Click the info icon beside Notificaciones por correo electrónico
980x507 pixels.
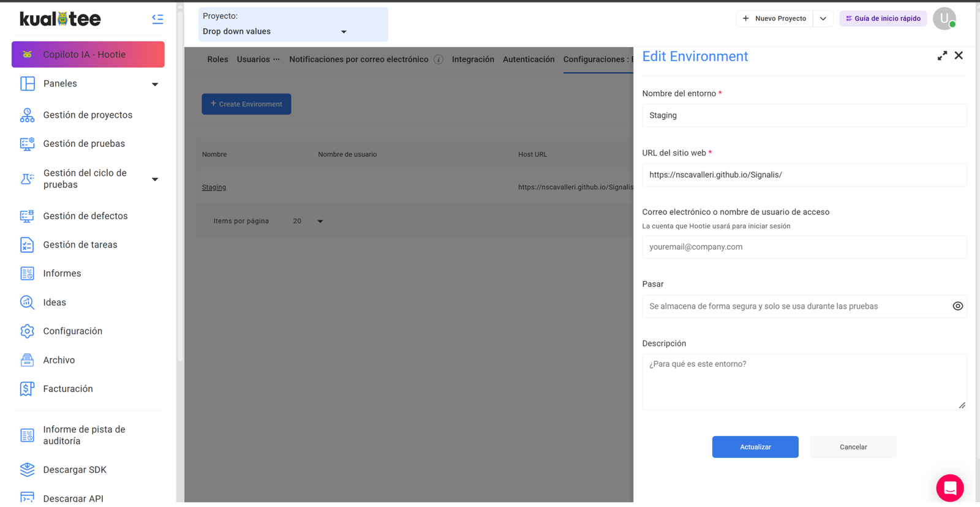[439, 59]
